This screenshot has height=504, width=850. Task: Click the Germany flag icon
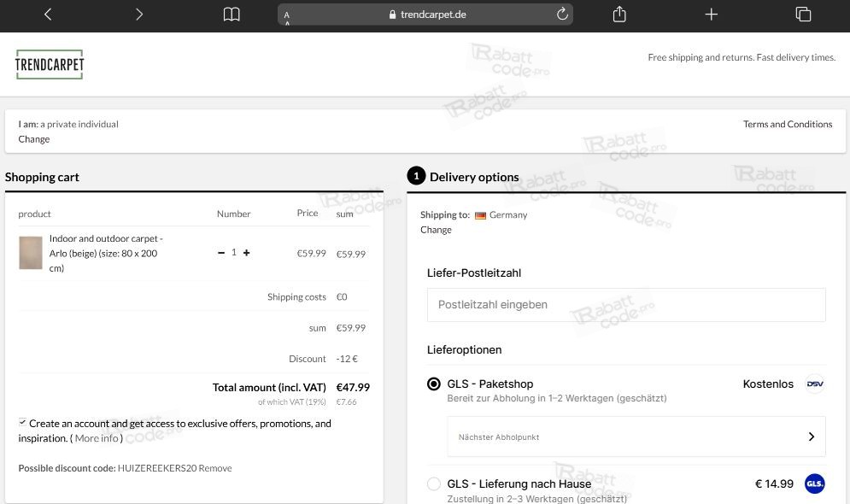(480, 215)
